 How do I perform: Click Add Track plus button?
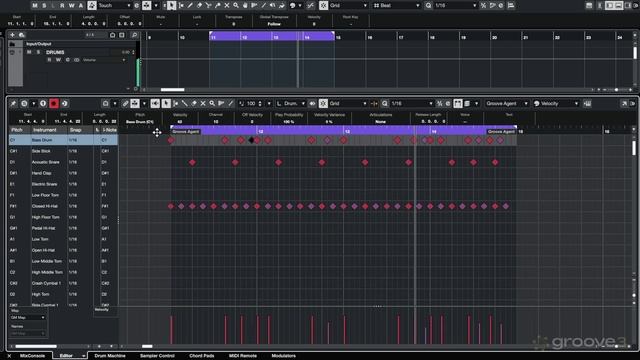(x=12, y=35)
